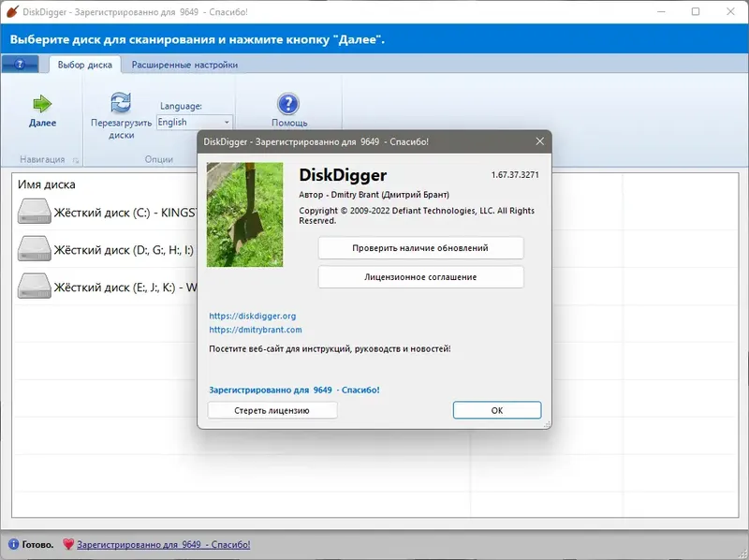Select hard disk E: J: K: icon
This screenshot has height=560, width=749.
point(35,286)
